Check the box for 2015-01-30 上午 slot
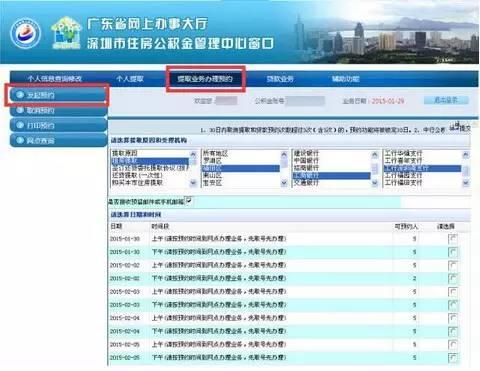480x371 pixels. pos(452,239)
